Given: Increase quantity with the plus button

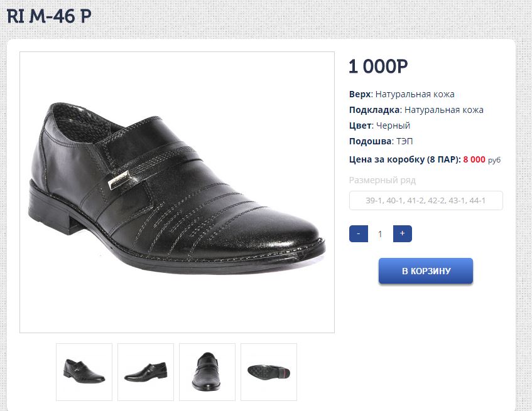Looking at the screenshot, I should pos(402,234).
